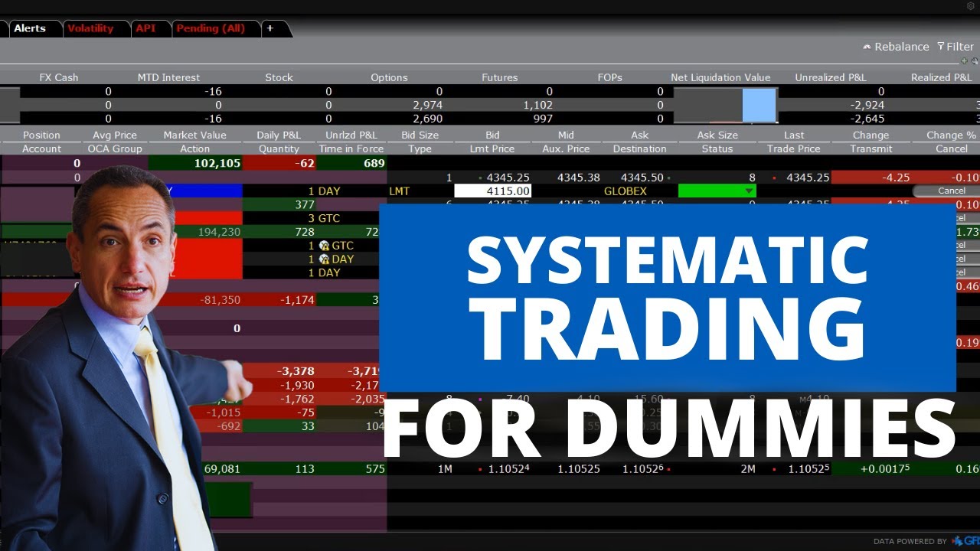980x551 pixels.
Task: Click the green plus add icon
Action: pos(965,60)
